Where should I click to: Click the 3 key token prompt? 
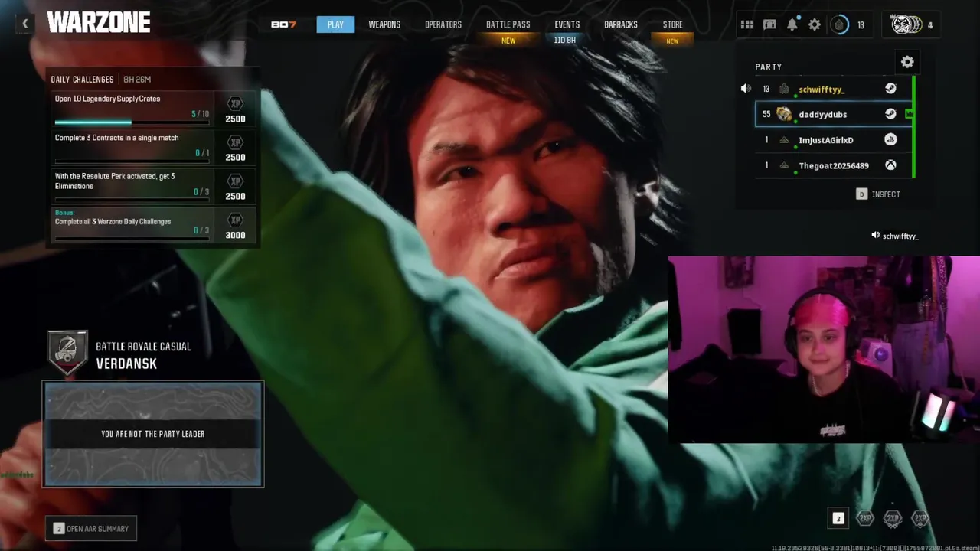tap(838, 519)
